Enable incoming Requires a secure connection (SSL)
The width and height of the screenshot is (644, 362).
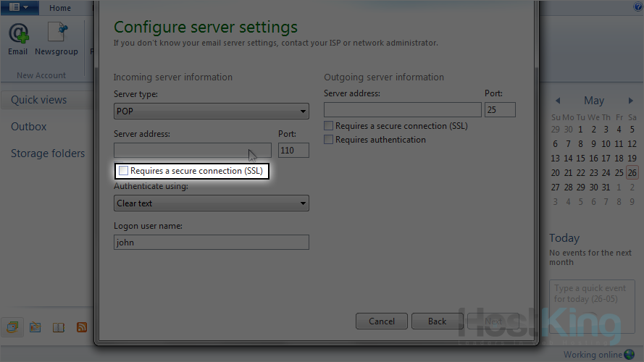124,171
